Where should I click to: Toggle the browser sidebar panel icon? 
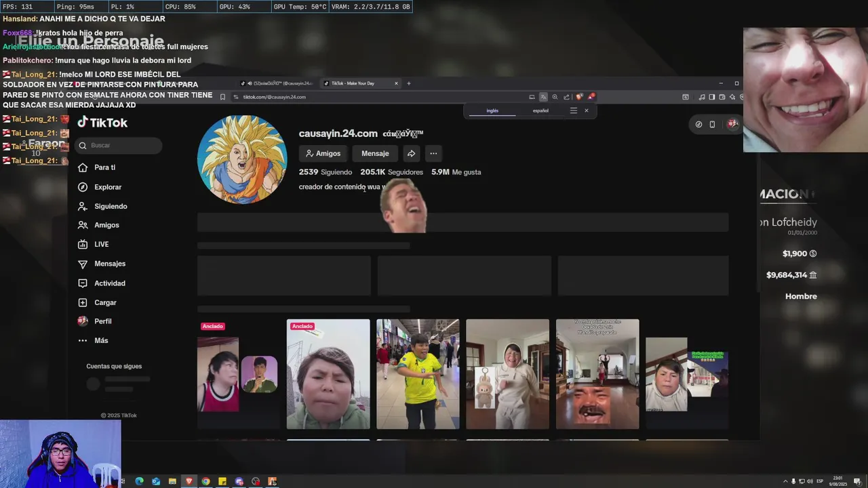(x=712, y=97)
